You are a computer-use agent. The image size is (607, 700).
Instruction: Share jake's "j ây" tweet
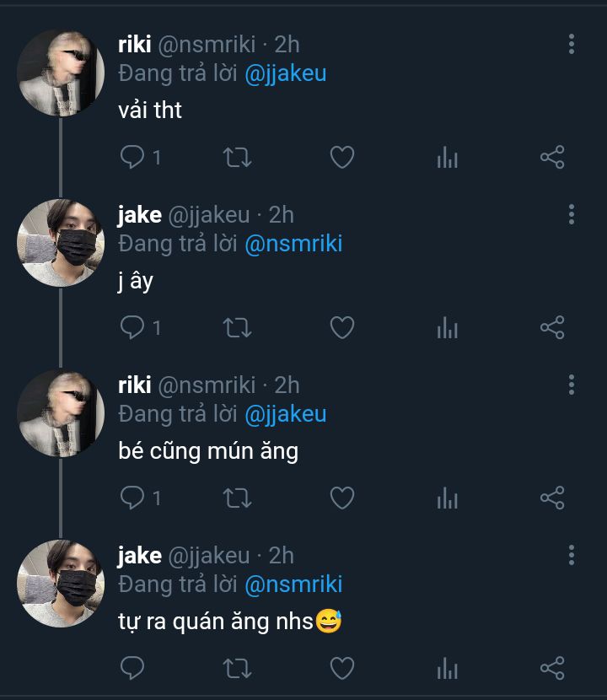point(551,327)
